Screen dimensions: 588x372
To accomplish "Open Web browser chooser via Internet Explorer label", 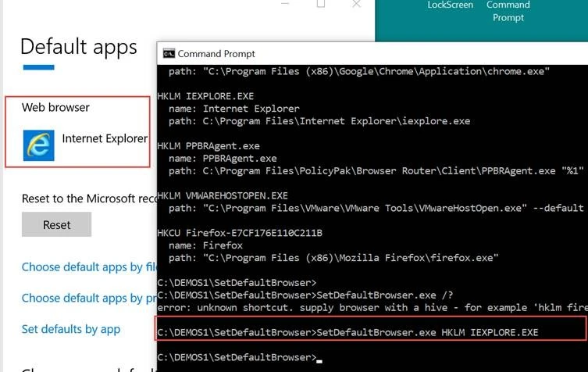I will click(105, 139).
